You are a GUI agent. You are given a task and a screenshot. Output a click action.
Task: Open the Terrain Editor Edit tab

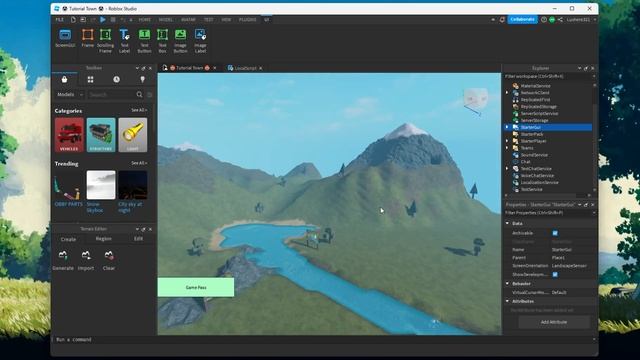pyautogui.click(x=138, y=239)
